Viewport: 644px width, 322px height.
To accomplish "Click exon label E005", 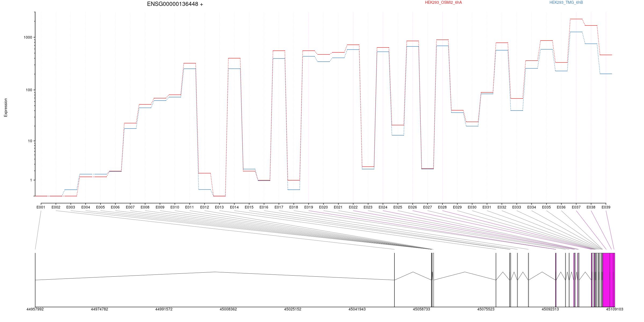I will (x=100, y=207).
